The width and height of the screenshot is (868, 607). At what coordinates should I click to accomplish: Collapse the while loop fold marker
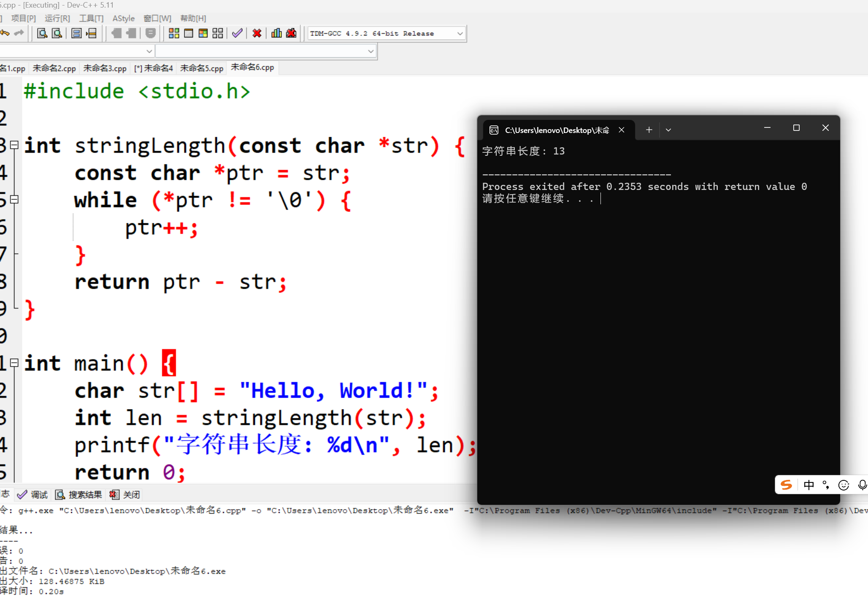tap(14, 200)
